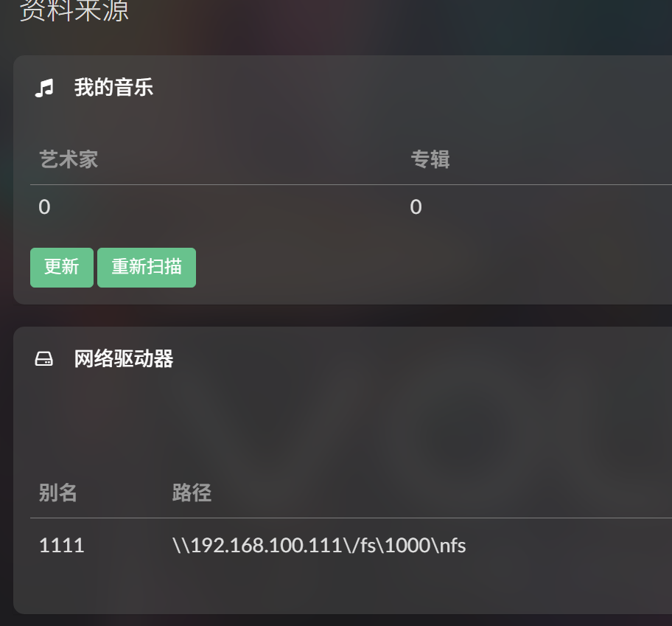Click the 别名 column header
This screenshot has height=626, width=672.
[58, 493]
